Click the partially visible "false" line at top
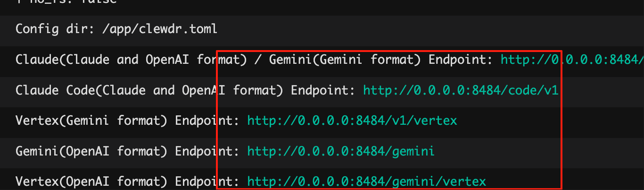644x190 pixels. pyautogui.click(x=66, y=2)
